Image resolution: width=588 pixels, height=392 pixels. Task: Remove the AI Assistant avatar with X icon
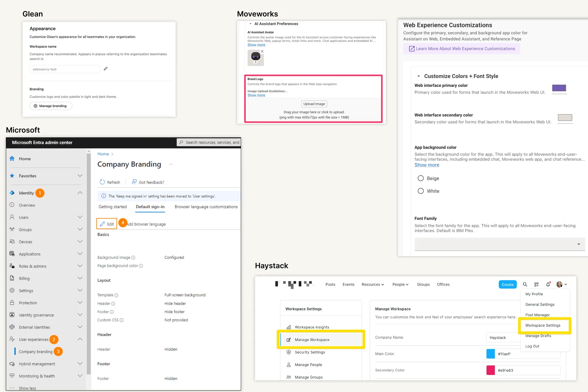click(262, 51)
